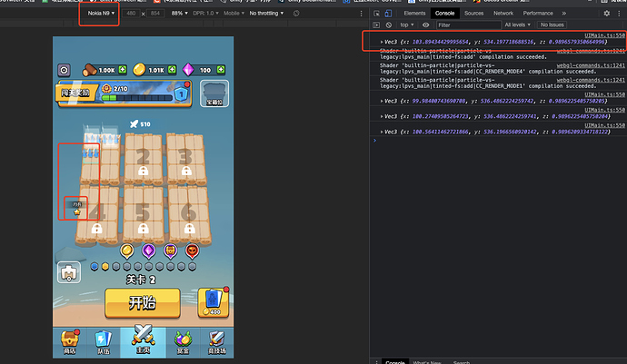Image resolution: width=627 pixels, height=364 pixels.
Task: Buy the blue card pack for 400
Action: coord(214,303)
